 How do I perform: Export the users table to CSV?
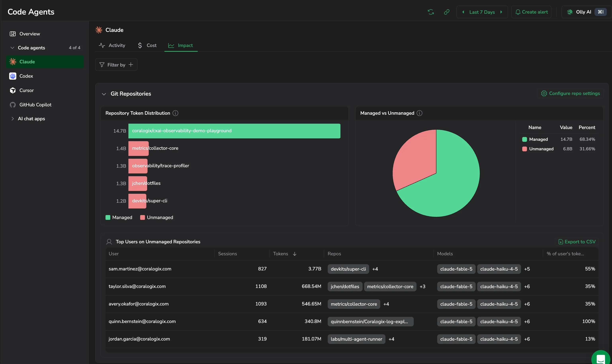tap(577, 242)
